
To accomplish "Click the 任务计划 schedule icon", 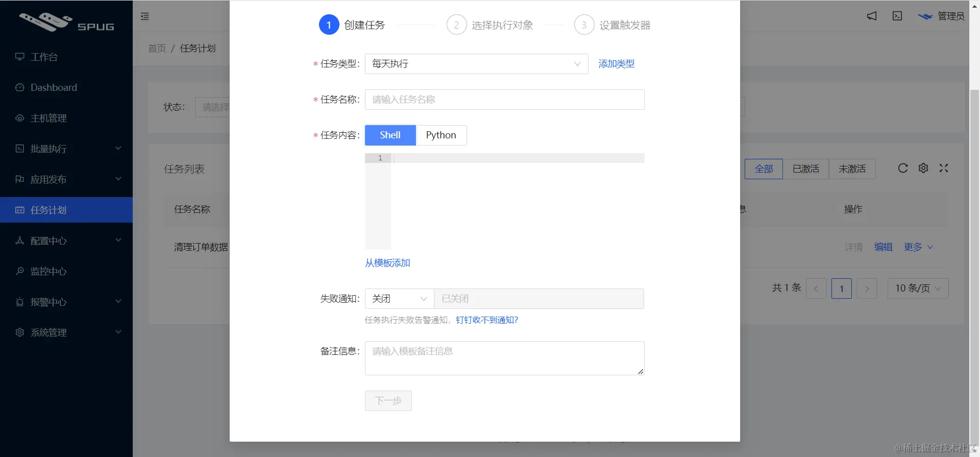I will tap(20, 210).
